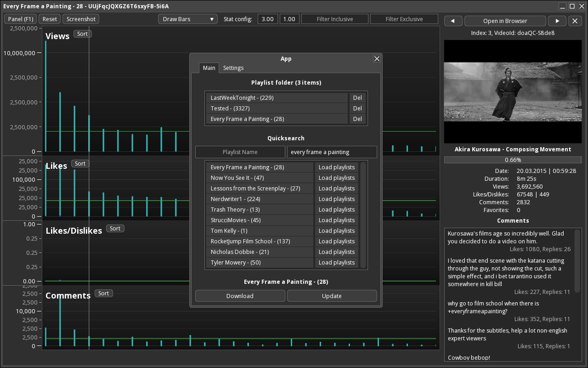Toggle the Panel (F1) button
588x368 pixels.
click(x=21, y=19)
